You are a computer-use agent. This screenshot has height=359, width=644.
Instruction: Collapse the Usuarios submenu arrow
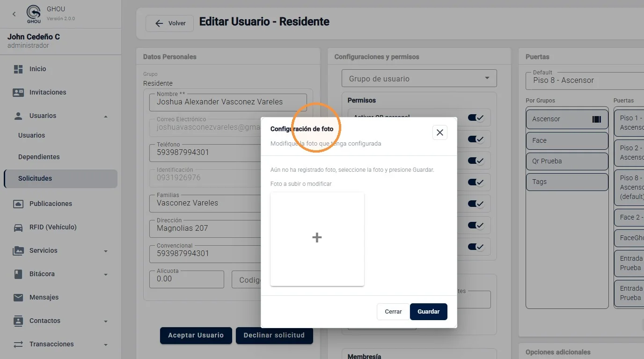coord(106,116)
